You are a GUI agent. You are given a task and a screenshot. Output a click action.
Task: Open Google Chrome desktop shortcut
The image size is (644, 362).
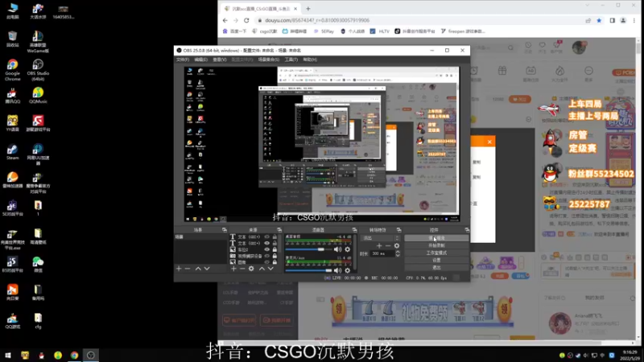point(12,70)
